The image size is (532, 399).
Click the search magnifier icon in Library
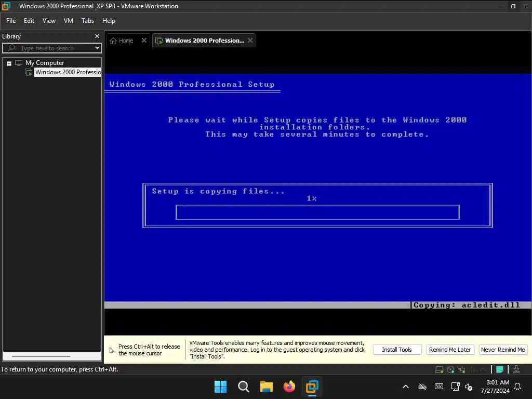[11, 48]
